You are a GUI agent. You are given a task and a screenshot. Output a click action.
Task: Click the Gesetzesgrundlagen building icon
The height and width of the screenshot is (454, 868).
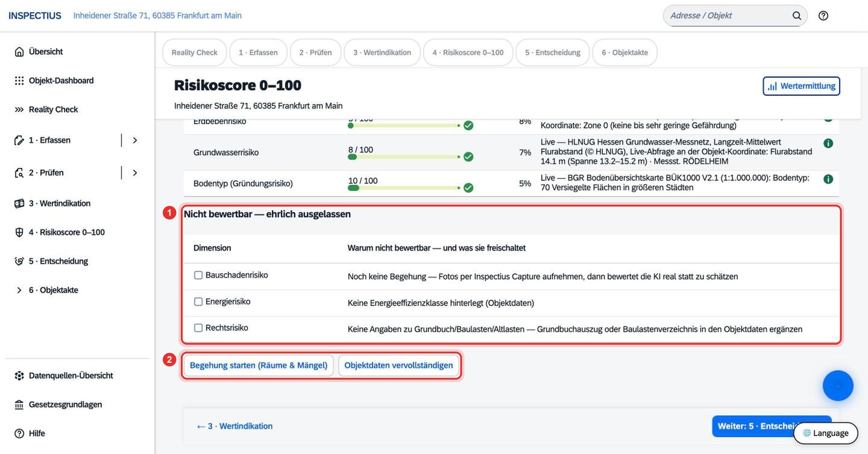pyautogui.click(x=19, y=405)
